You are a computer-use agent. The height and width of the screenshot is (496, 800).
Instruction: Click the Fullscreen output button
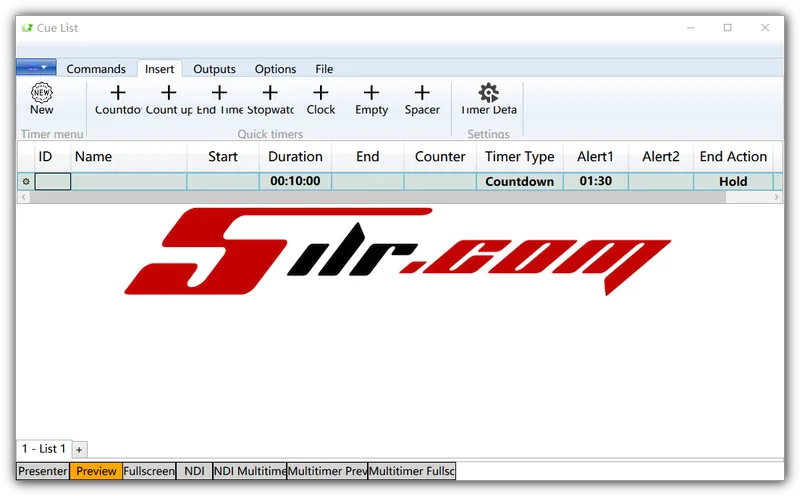point(149,471)
